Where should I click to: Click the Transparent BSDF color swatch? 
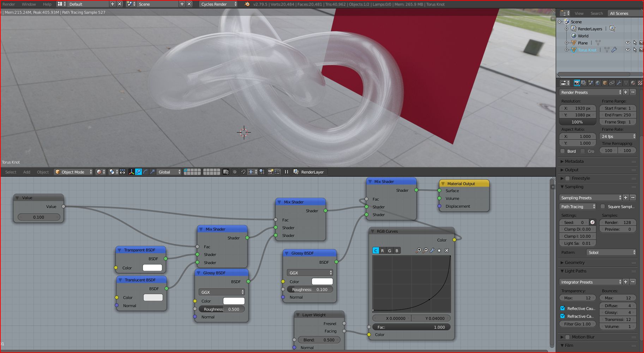152,268
